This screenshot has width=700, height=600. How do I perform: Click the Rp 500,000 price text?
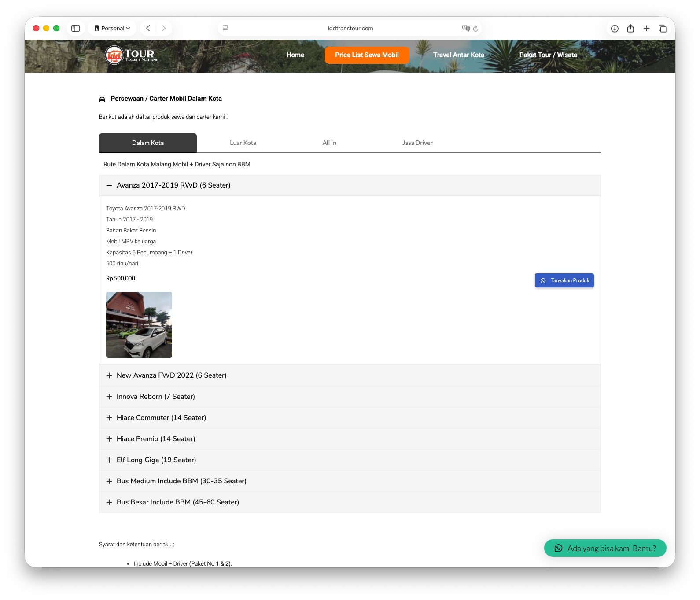(x=121, y=278)
